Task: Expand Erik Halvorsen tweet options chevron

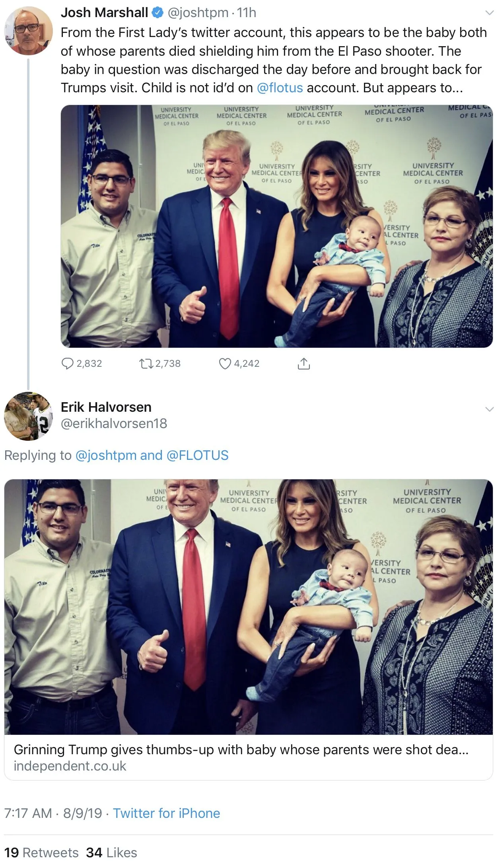Action: (490, 409)
